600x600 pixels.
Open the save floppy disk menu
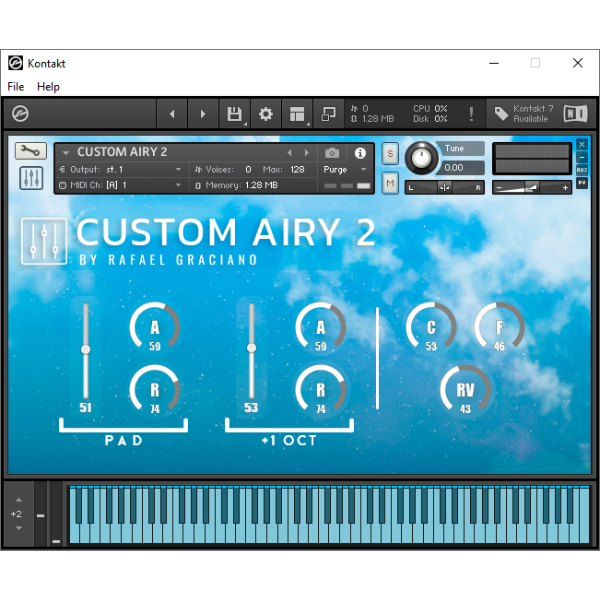click(234, 114)
